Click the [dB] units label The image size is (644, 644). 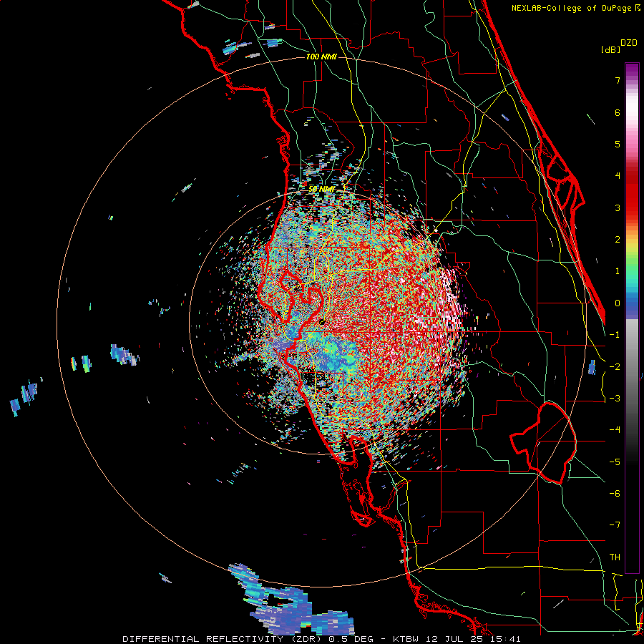[610, 49]
